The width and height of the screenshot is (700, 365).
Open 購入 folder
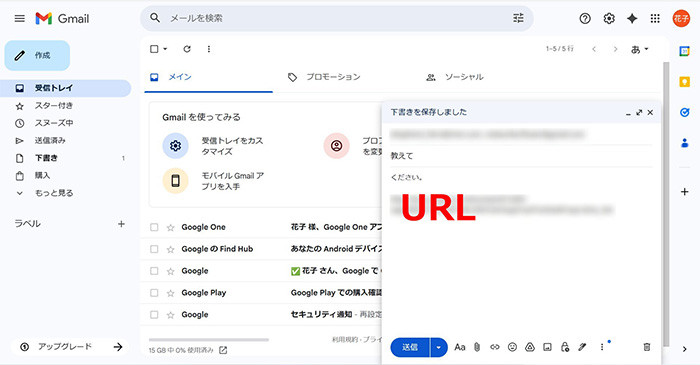(66, 175)
